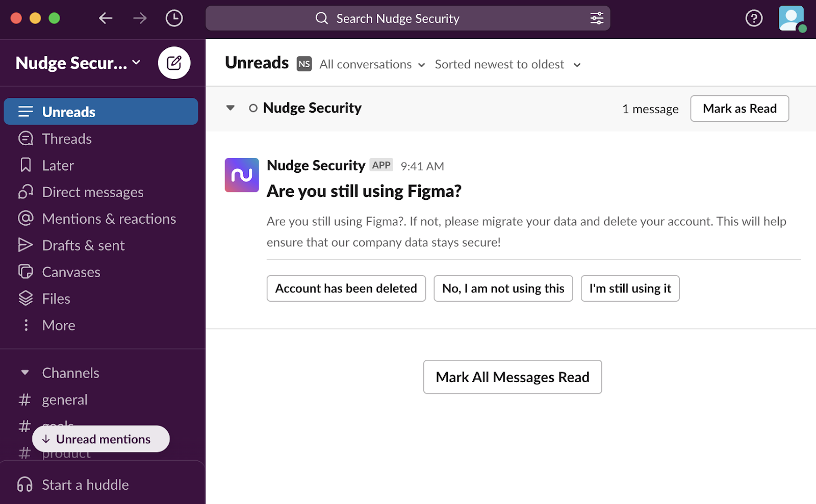Browse Canvases in the sidebar
Image resolution: width=816 pixels, height=504 pixels.
coord(70,272)
